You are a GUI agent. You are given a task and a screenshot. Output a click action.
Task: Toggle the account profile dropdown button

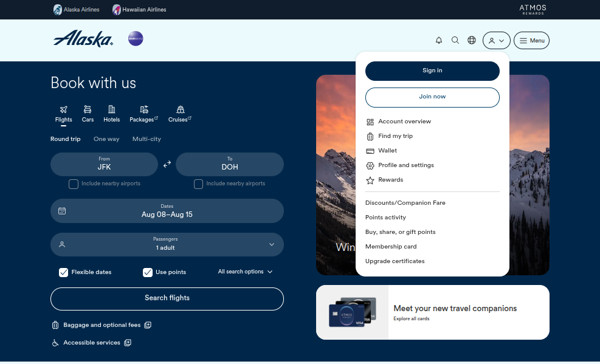pyautogui.click(x=496, y=41)
